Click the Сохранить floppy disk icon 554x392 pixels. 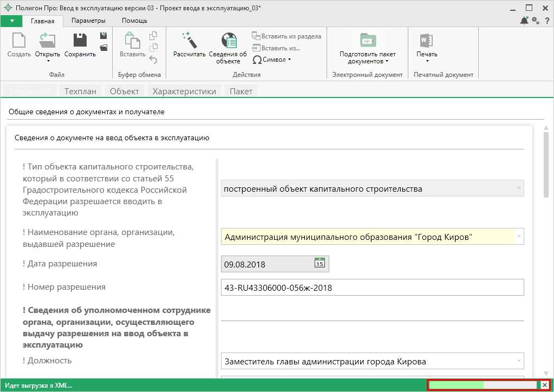[80, 41]
